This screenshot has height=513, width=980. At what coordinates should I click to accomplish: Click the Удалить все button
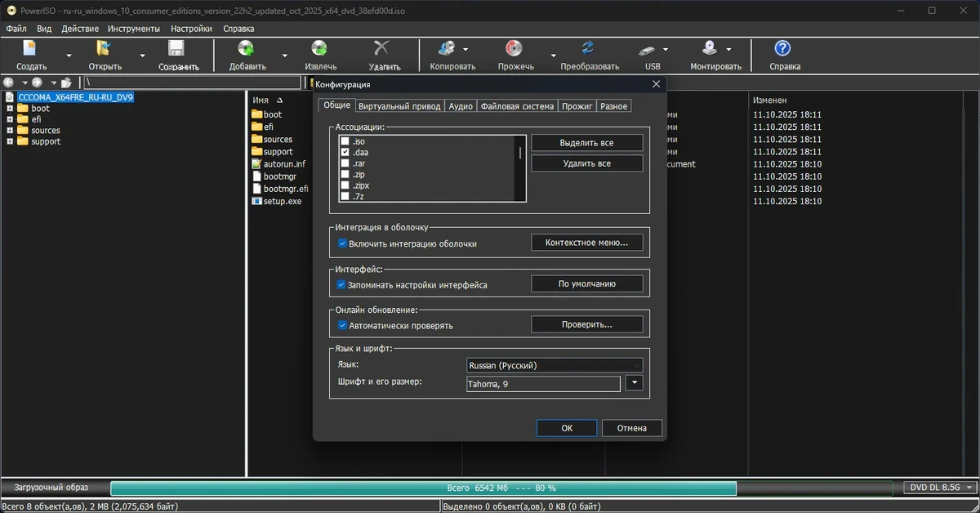point(586,163)
